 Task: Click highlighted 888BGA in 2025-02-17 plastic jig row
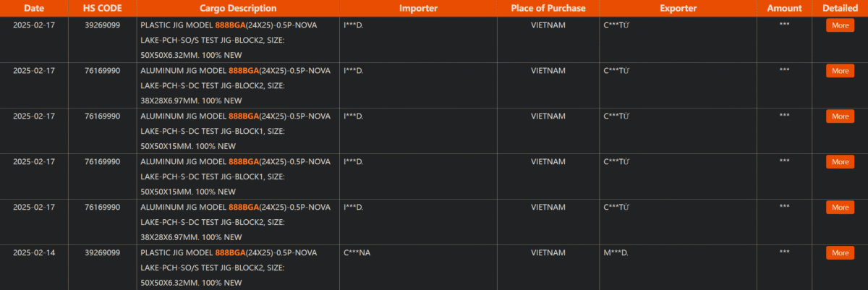point(230,25)
